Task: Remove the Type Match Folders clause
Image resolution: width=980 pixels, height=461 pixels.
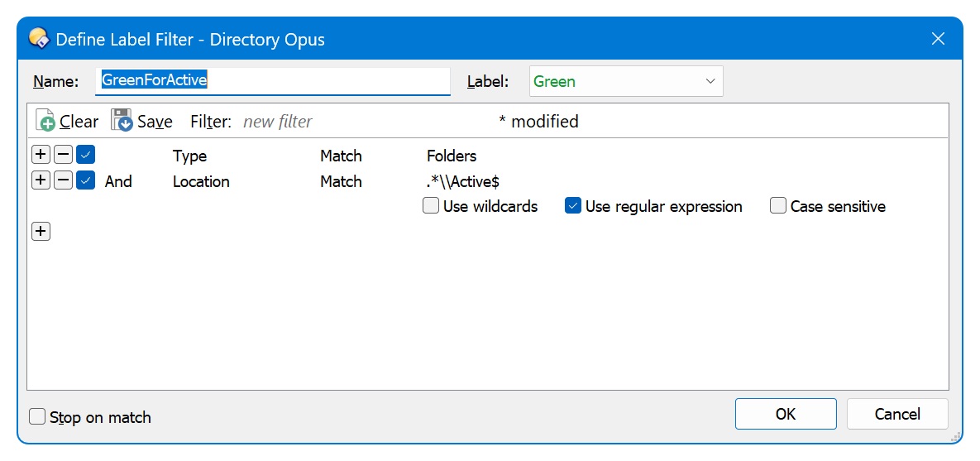Action: point(63,155)
